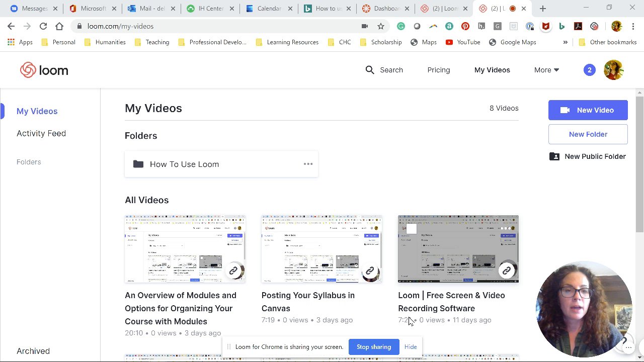The image size is (644, 362).
Task: Click the Chrome profile avatar in toolbar
Action: point(616,26)
